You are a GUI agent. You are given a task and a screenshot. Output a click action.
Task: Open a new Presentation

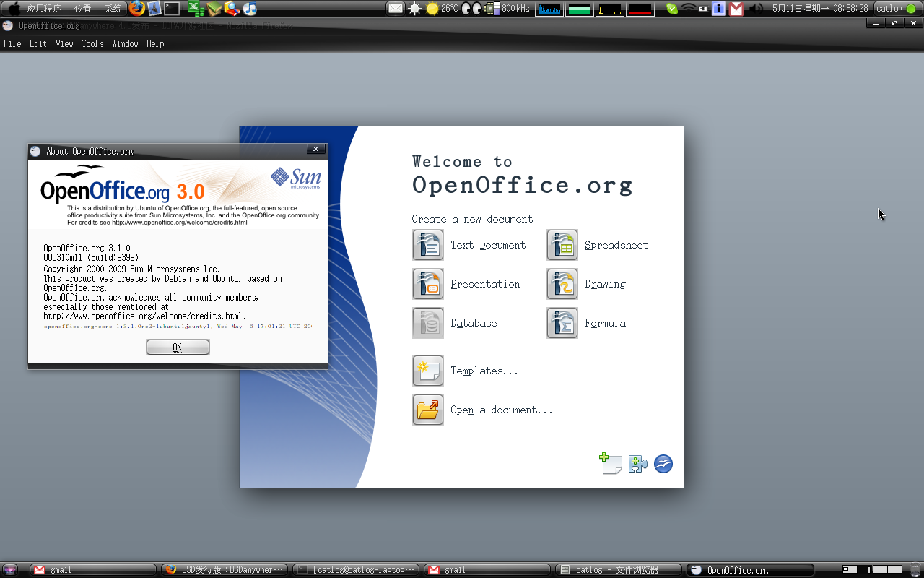[x=428, y=284]
